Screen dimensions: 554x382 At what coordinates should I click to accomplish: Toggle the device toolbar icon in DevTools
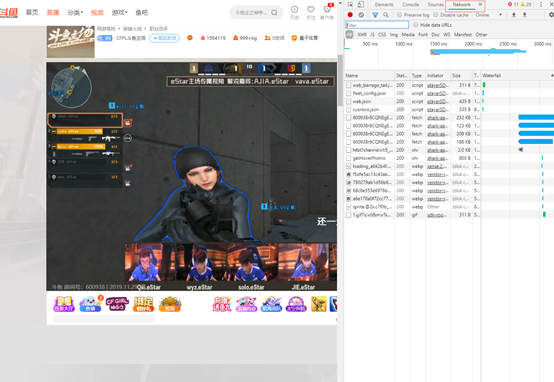click(x=361, y=5)
